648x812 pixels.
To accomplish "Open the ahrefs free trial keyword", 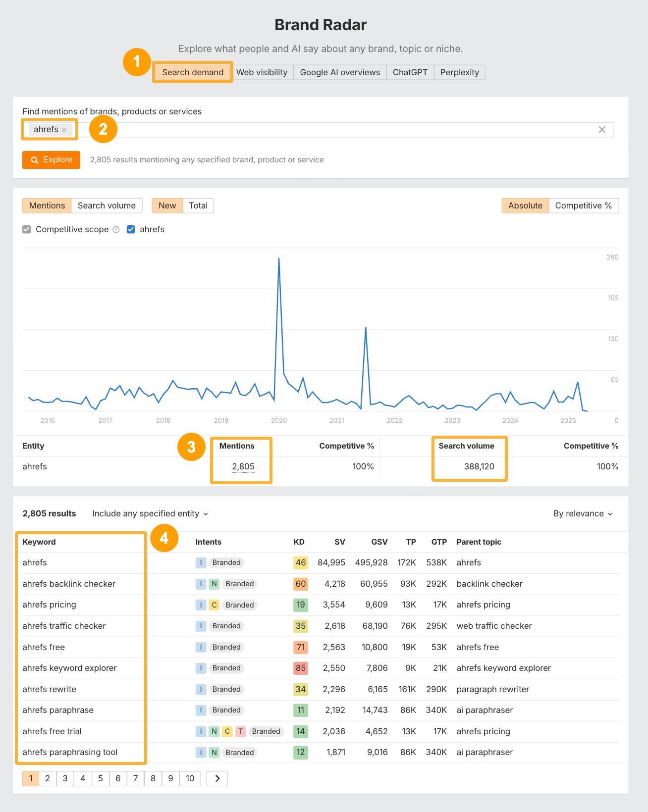I will (x=52, y=731).
